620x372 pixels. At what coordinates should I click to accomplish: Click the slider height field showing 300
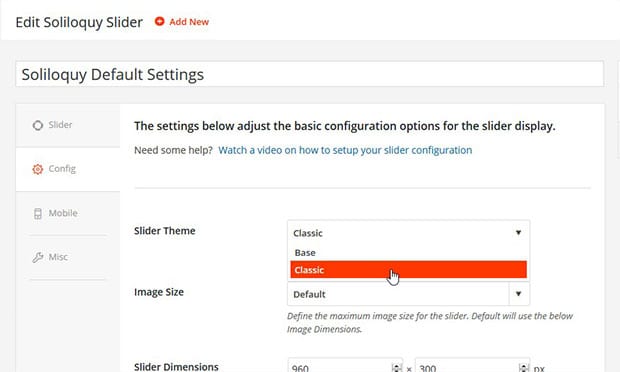click(x=473, y=367)
